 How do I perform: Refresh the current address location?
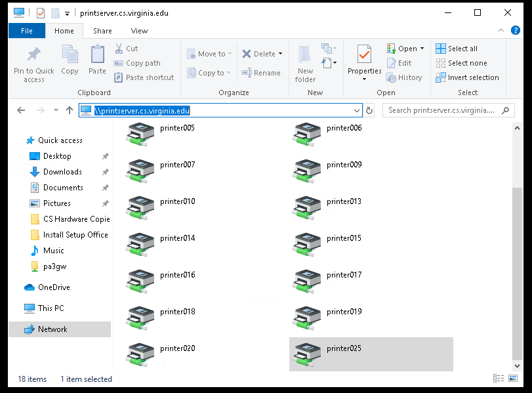369,110
